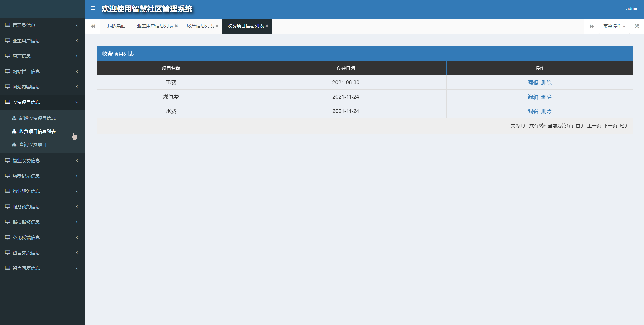The height and width of the screenshot is (325, 644).
Task: Open the 报损报修信息 menu label
Action: 26,222
